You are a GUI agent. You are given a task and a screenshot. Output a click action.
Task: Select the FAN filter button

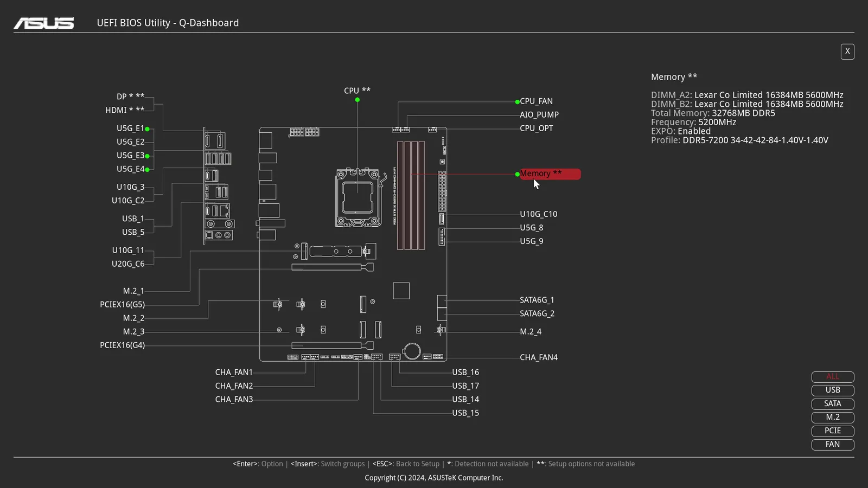[833, 445]
